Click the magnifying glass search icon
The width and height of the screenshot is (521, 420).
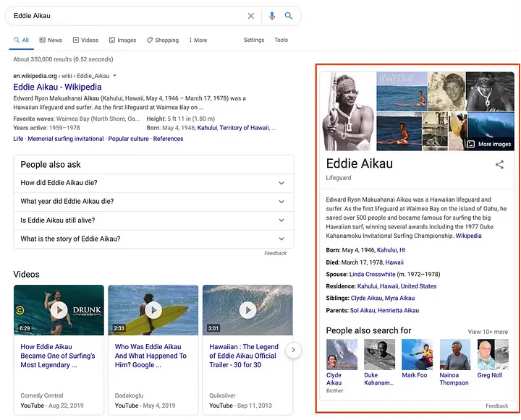tap(289, 16)
